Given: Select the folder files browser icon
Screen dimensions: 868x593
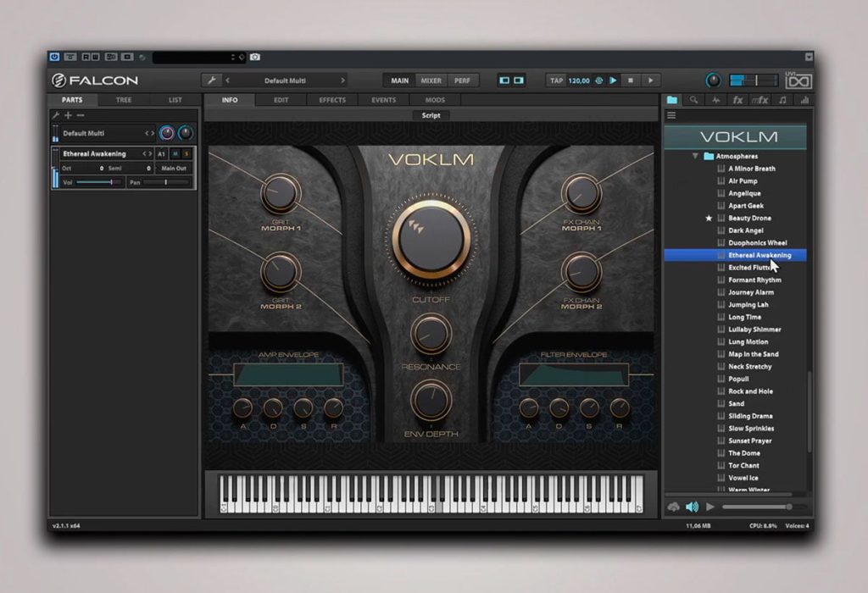Looking at the screenshot, I should tap(672, 100).
